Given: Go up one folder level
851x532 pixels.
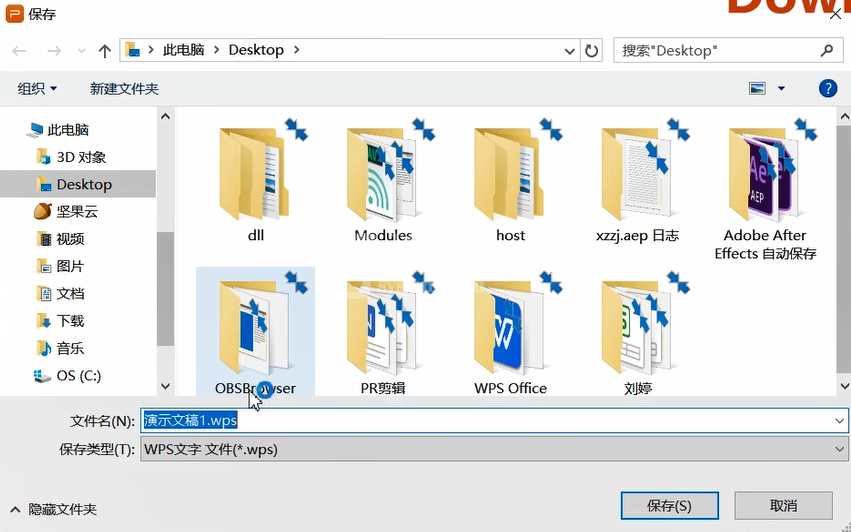Looking at the screenshot, I should (x=105, y=51).
